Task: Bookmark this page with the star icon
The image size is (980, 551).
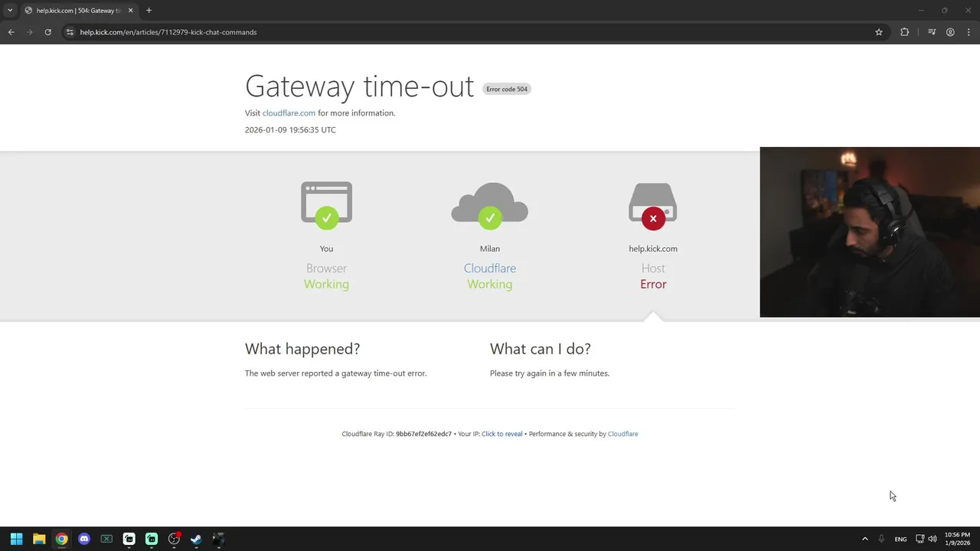Action: coord(879,32)
